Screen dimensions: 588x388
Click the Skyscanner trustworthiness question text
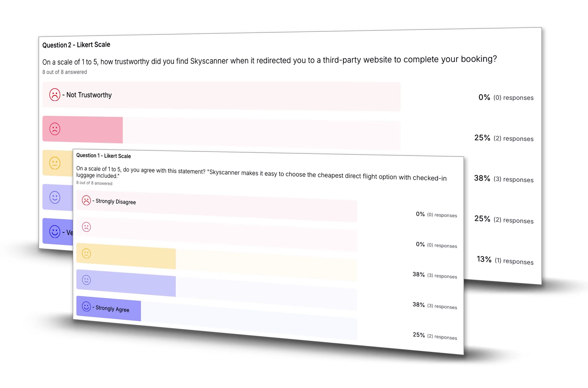pos(270,60)
